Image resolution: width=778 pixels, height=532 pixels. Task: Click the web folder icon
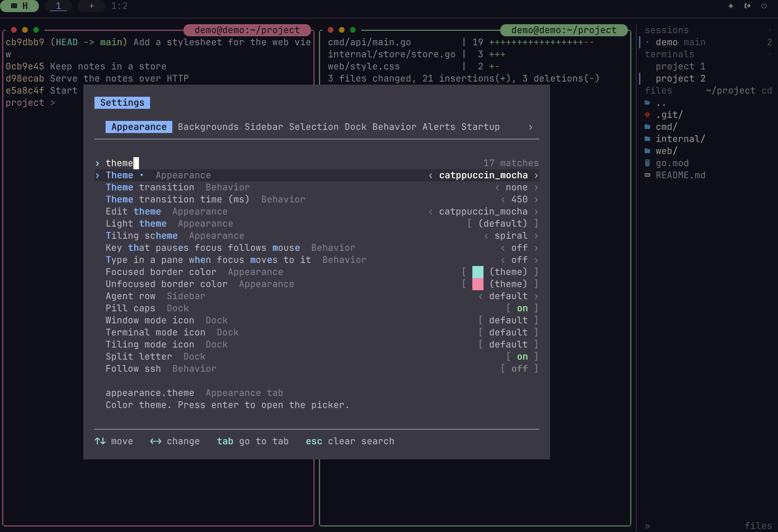tap(647, 151)
